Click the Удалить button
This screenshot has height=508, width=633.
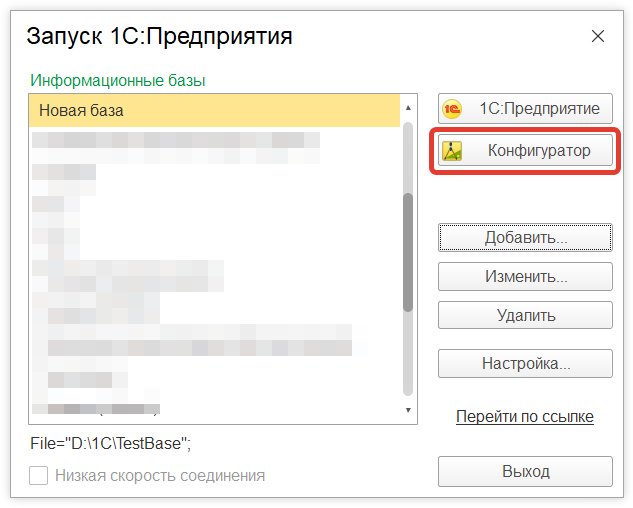[x=525, y=316]
